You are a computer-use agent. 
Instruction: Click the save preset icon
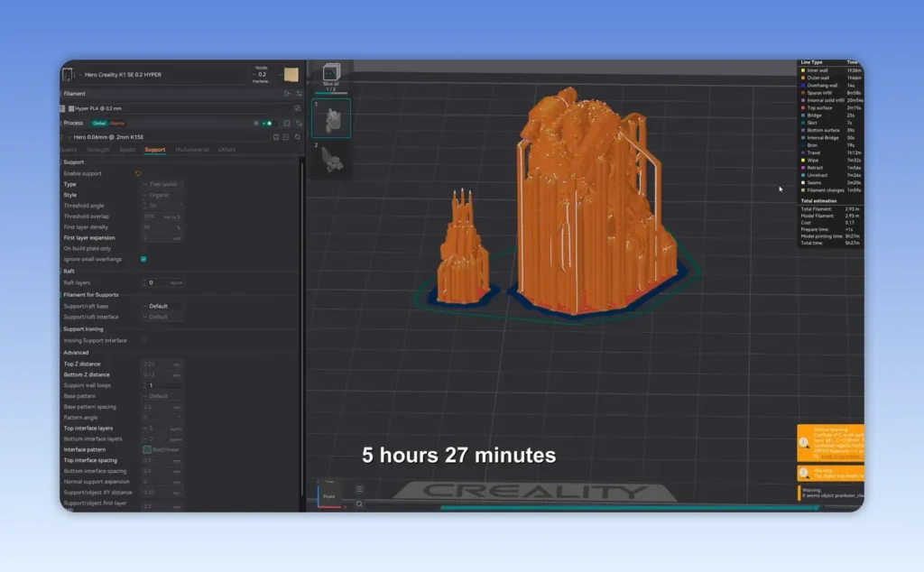point(276,136)
